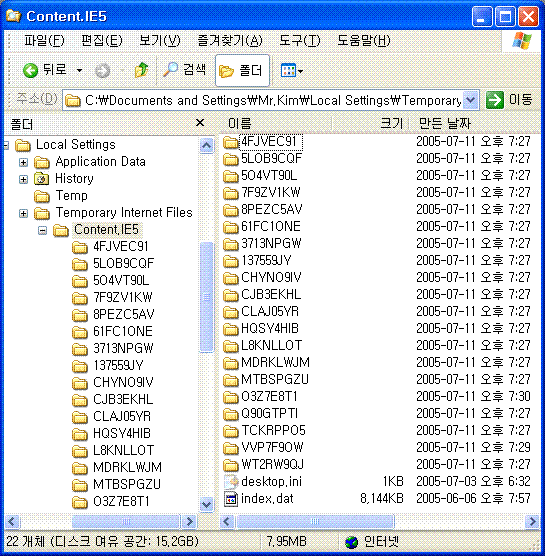Click WT2RW9QJ folder name in list
The height and width of the screenshot is (556, 545).
[x=272, y=464]
